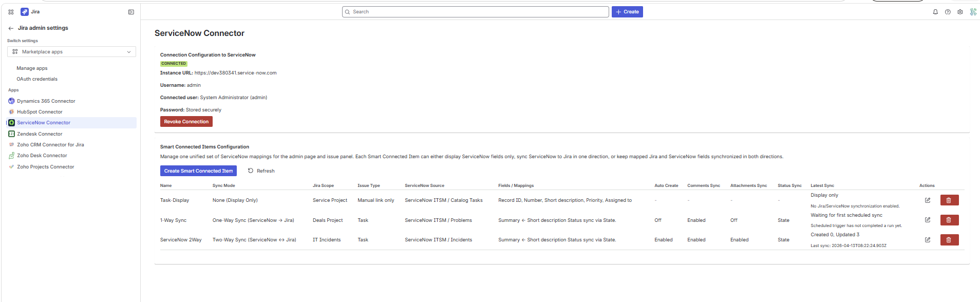Click the Jira admin settings heading
The height and width of the screenshot is (302, 980).
tap(43, 28)
